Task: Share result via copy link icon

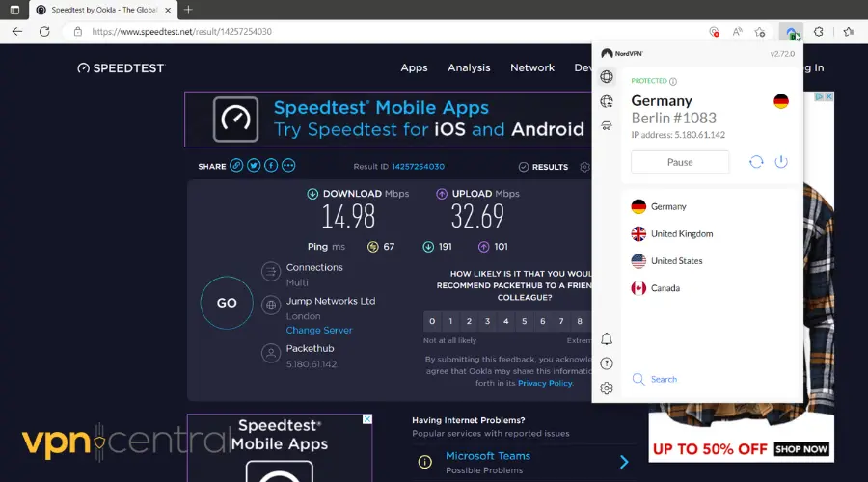Action: pos(236,166)
